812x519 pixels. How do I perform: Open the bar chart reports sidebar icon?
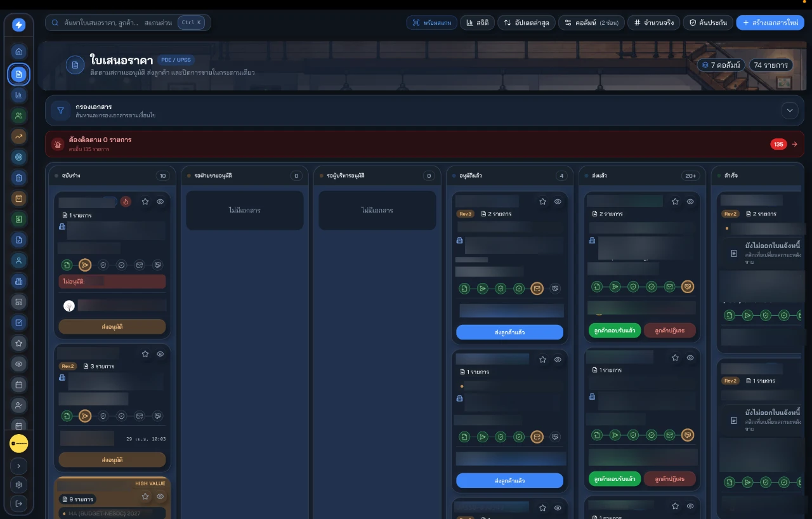(x=19, y=95)
